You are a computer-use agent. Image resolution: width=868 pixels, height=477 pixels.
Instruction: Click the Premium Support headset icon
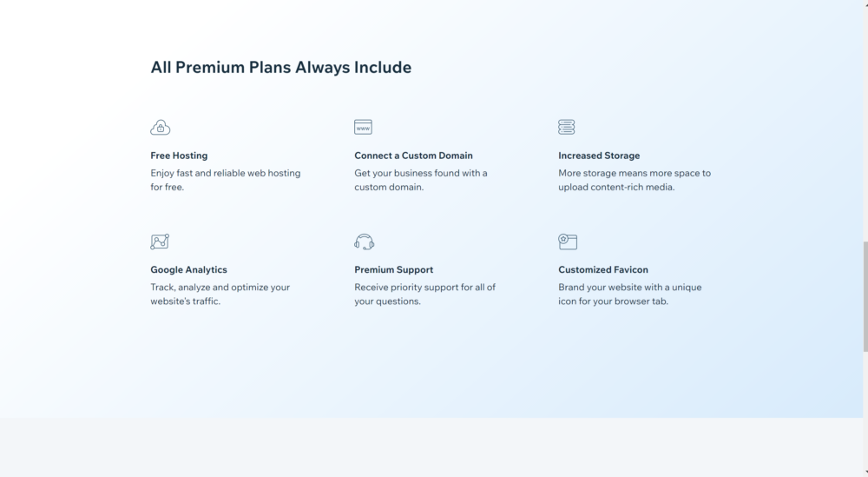click(x=365, y=242)
